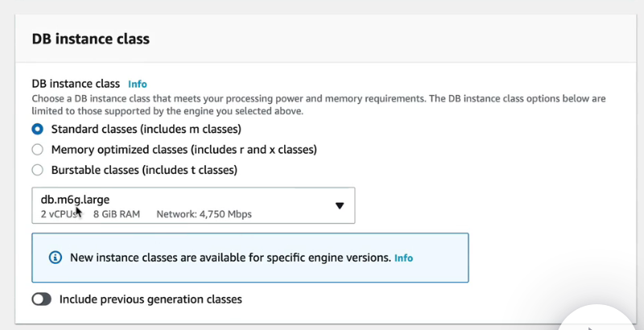Click the dropdown triangle arrow icon

(x=340, y=205)
